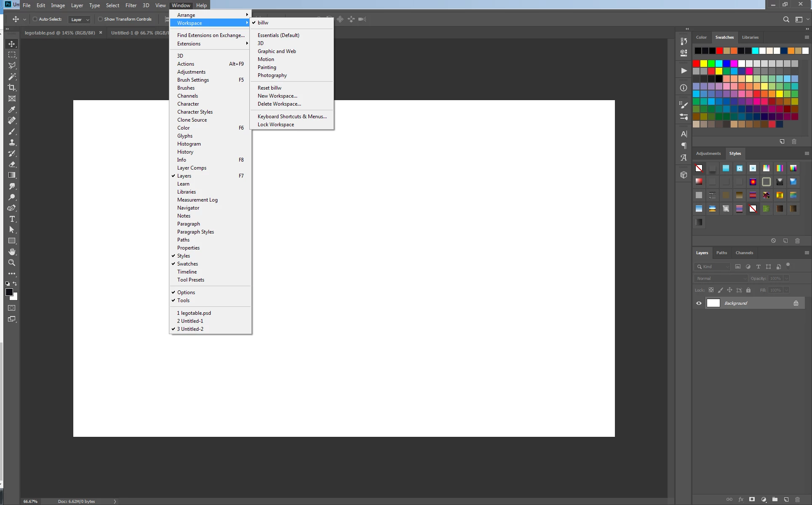Click the Kind filter field in Layers
812x505 pixels.
[713, 266]
